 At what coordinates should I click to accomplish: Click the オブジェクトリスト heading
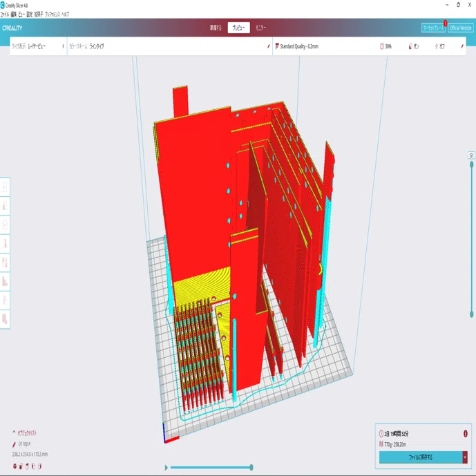(27, 432)
